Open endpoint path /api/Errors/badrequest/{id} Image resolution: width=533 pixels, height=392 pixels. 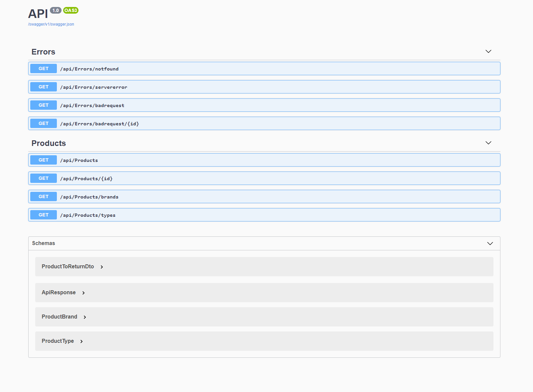(x=99, y=124)
